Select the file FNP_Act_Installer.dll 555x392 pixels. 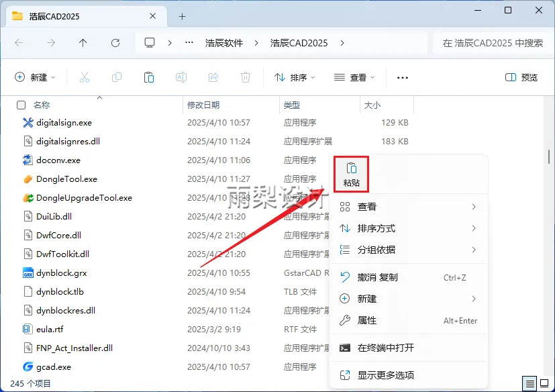click(x=74, y=348)
